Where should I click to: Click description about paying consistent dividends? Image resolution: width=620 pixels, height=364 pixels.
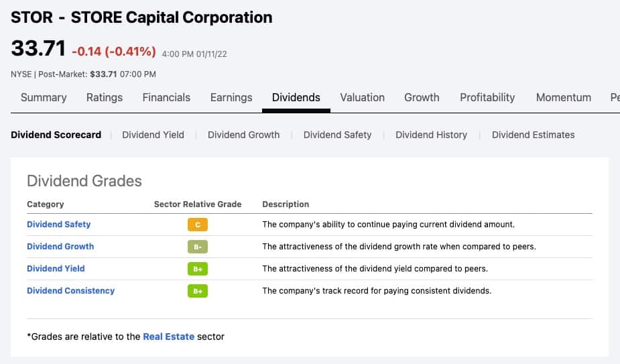pos(377,291)
